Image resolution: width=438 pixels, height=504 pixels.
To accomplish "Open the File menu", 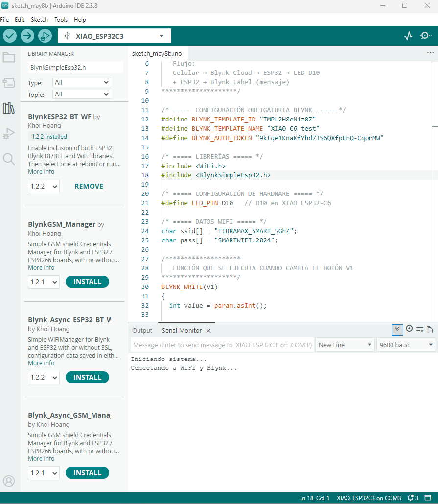I will pyautogui.click(x=4, y=20).
